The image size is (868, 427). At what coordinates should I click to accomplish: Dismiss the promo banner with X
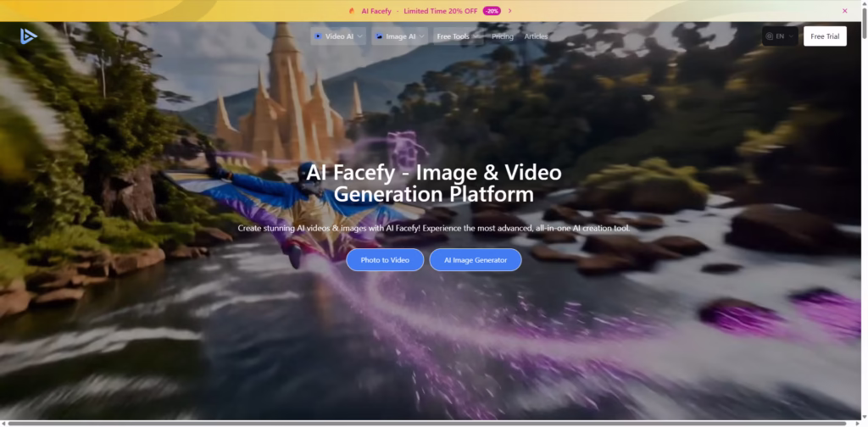point(844,11)
